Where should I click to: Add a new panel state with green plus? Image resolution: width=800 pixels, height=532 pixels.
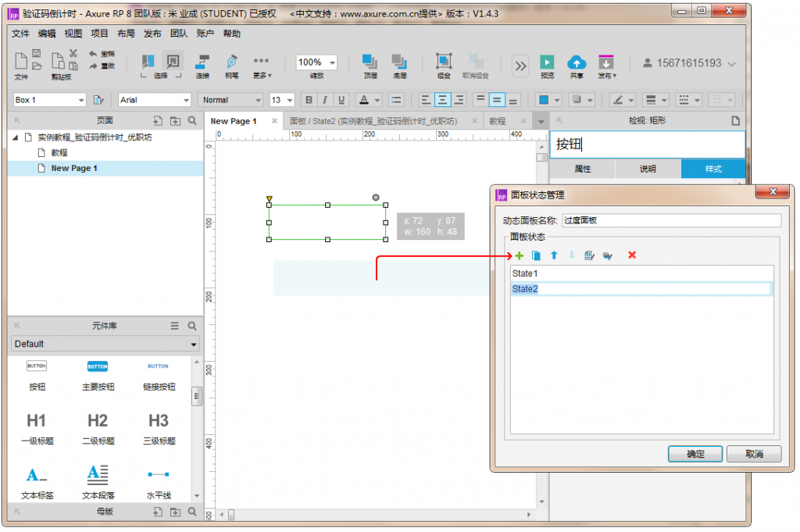(520, 255)
